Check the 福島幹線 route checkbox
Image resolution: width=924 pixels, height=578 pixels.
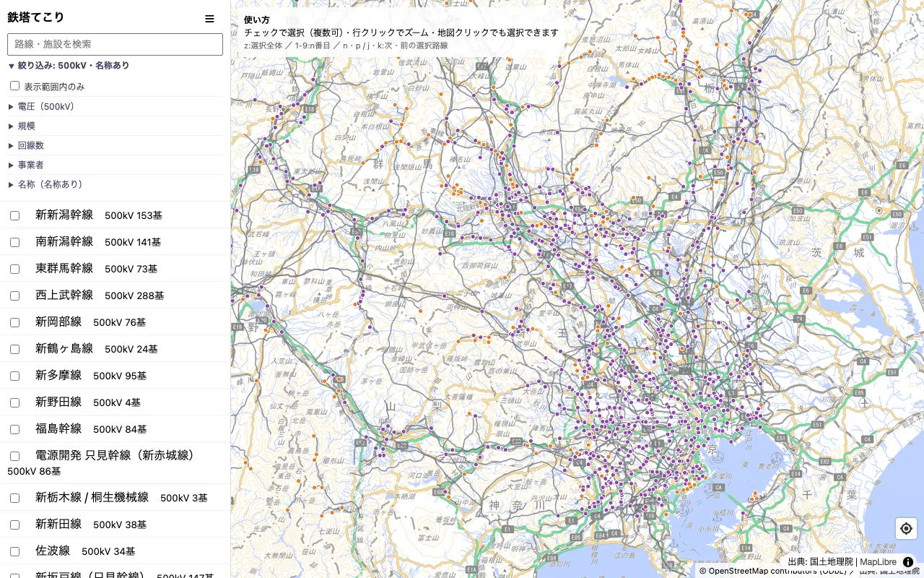pyautogui.click(x=14, y=429)
